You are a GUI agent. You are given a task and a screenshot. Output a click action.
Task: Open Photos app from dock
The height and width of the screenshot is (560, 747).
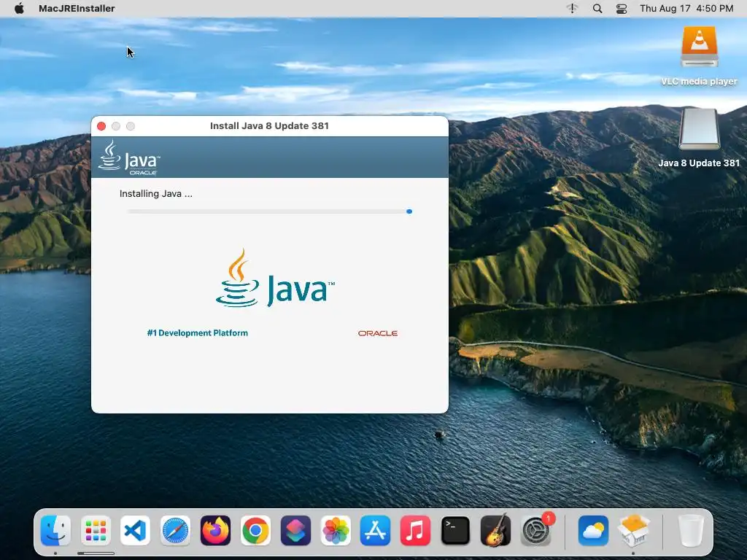pos(336,531)
